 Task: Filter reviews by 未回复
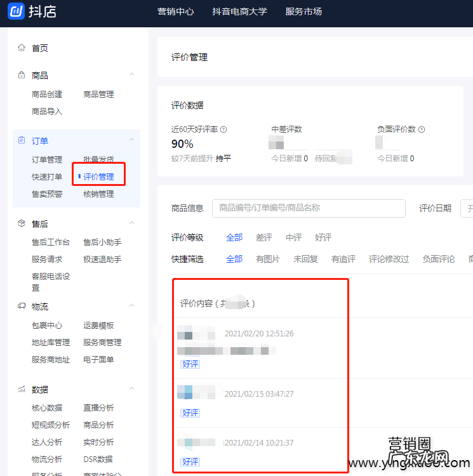[305, 259]
